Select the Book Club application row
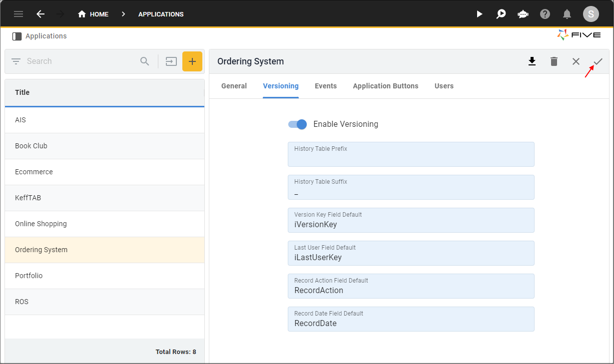614x364 pixels. tap(104, 146)
